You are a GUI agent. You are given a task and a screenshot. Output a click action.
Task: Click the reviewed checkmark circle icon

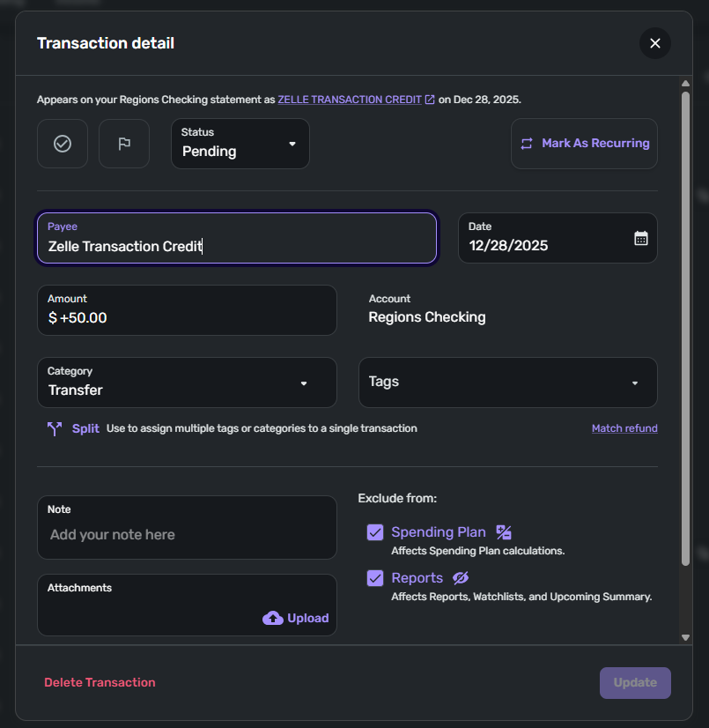pyautogui.click(x=63, y=144)
